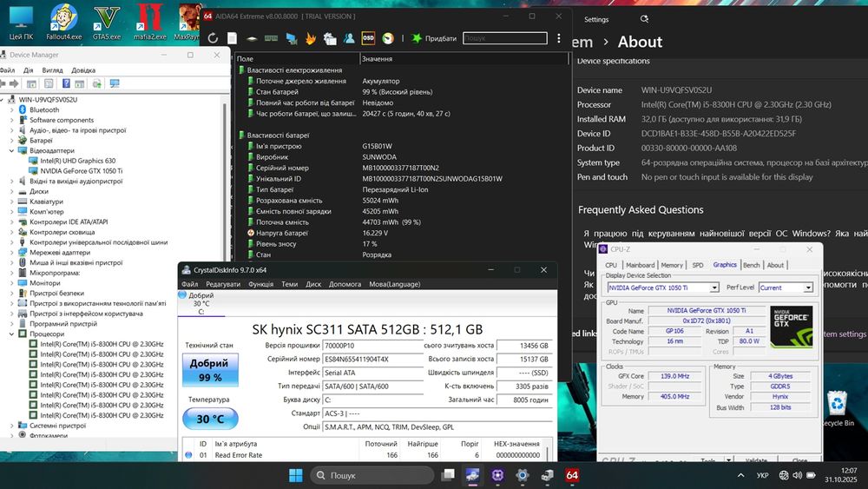Expand the Bluetooth node in Device Manager
The height and width of the screenshot is (489, 868).
click(12, 110)
